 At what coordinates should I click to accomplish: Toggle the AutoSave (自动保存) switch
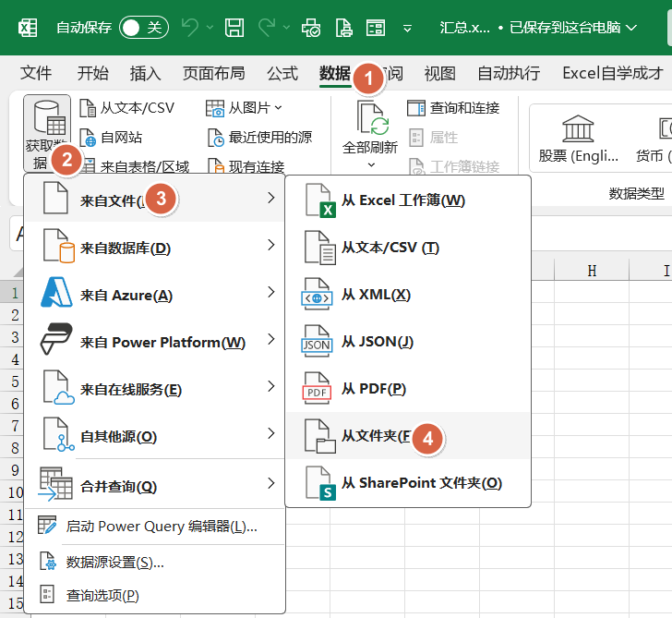click(143, 28)
